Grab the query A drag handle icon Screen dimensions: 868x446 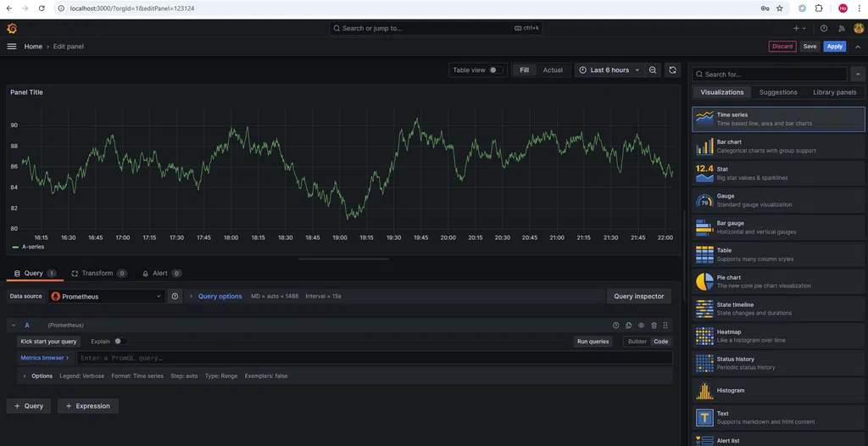point(665,326)
